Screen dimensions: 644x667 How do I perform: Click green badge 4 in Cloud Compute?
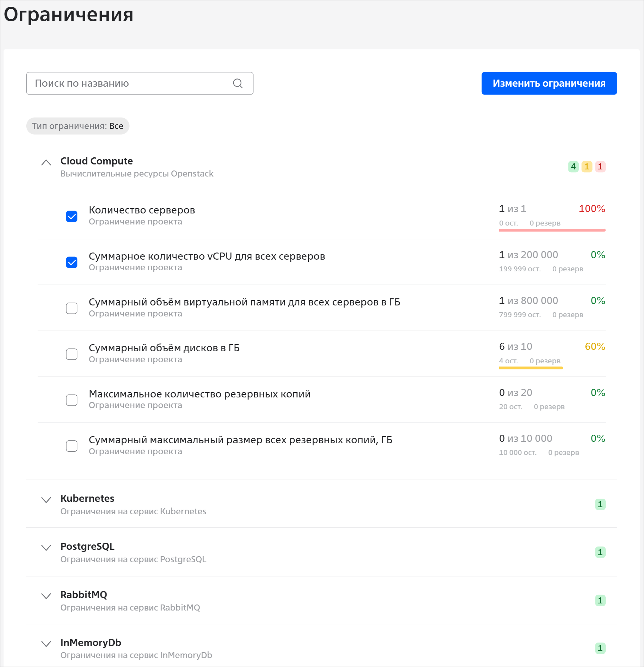[x=573, y=167]
